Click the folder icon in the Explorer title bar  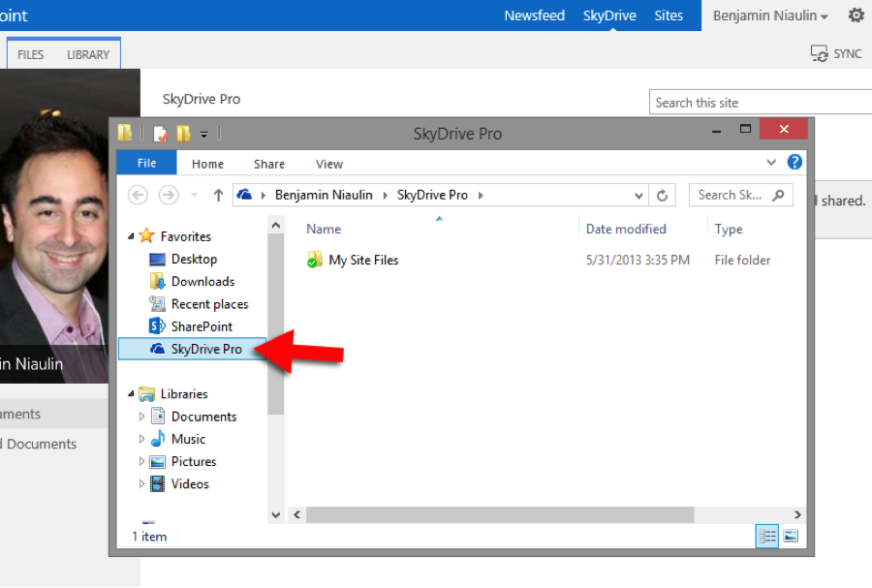point(125,133)
